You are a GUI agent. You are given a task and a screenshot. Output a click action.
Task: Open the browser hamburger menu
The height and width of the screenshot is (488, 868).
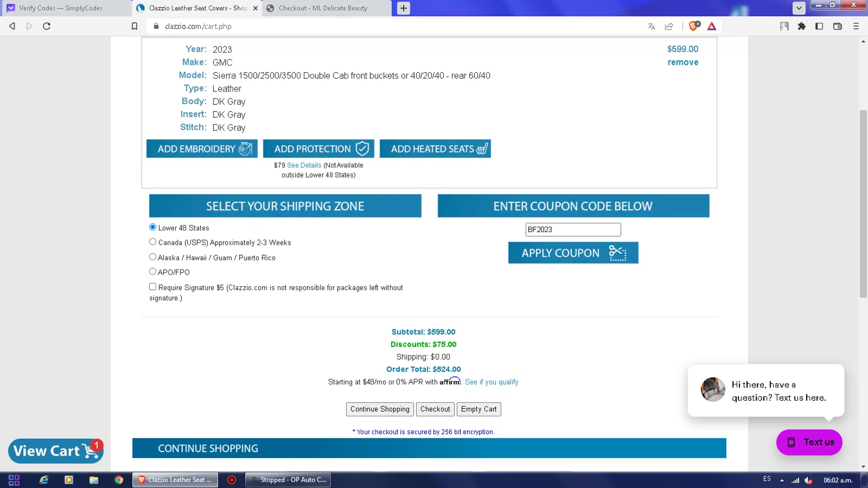pyautogui.click(x=856, y=26)
